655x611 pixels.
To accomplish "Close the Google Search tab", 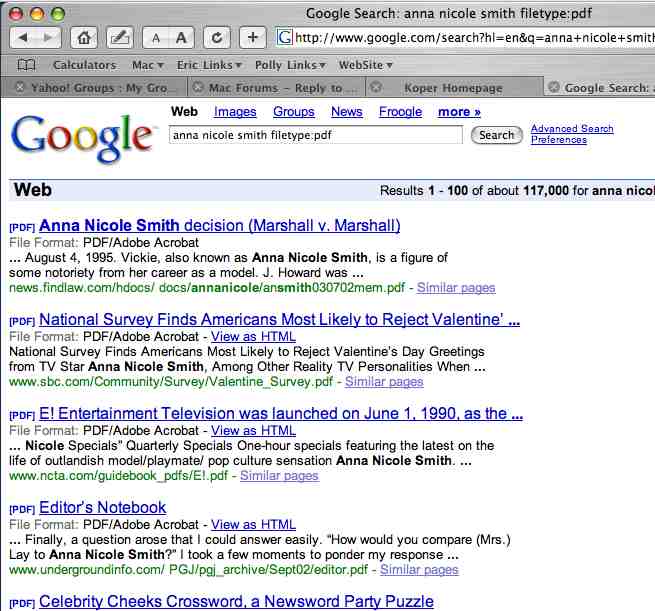I will (553, 87).
